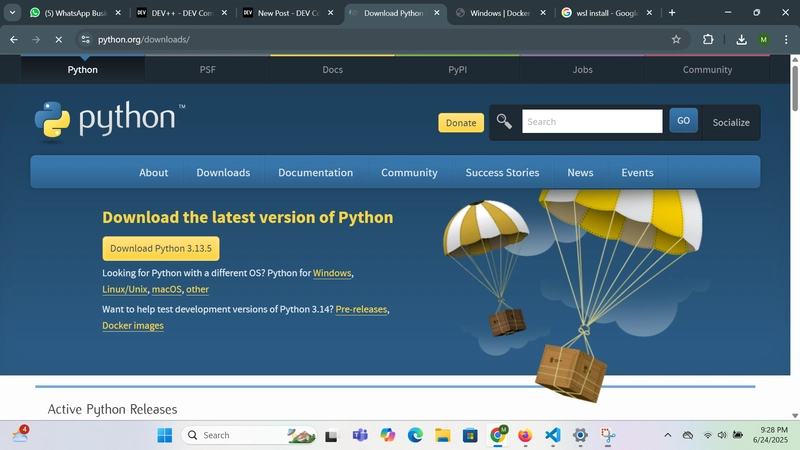800x450 pixels.
Task: Open Copilot from the taskbar
Action: click(388, 435)
